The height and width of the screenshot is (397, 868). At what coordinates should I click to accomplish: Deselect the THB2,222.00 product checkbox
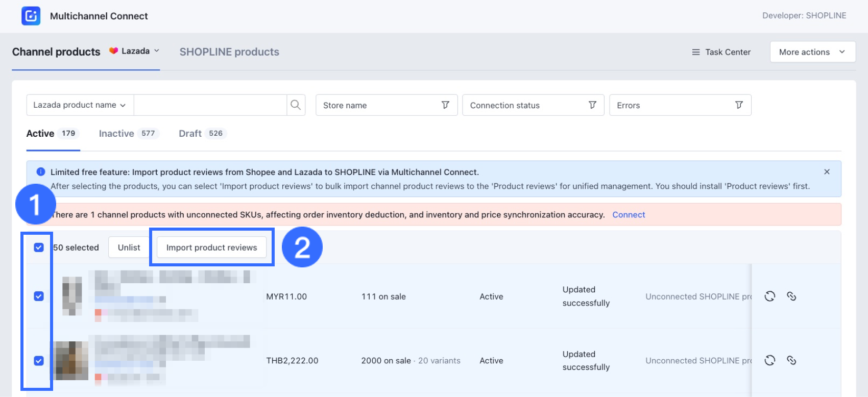click(x=39, y=361)
